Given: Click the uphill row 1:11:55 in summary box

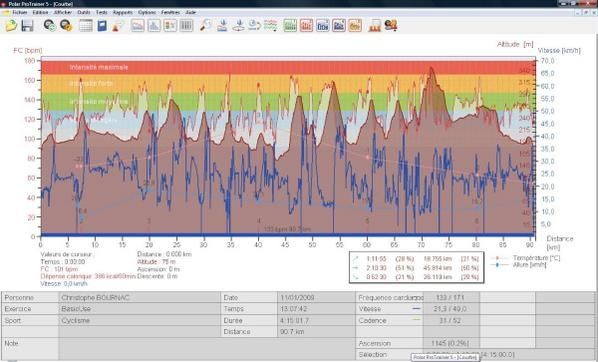Looking at the screenshot, I should tap(416, 259).
